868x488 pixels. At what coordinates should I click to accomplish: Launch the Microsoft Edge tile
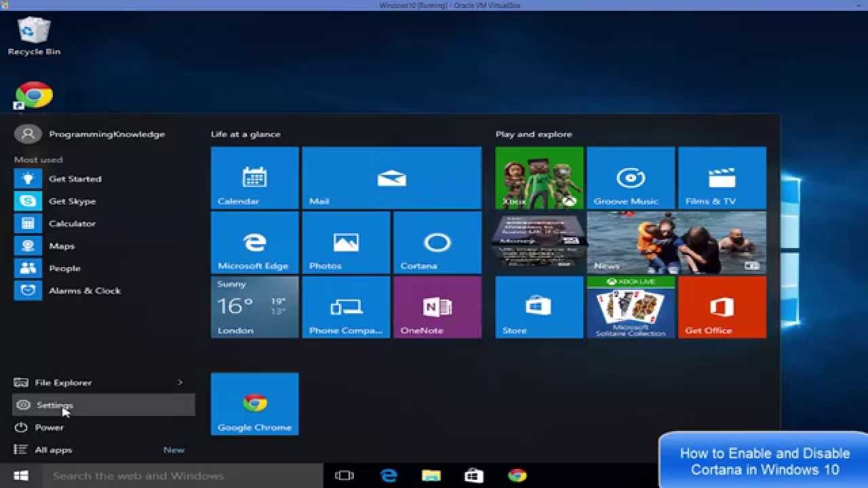point(254,242)
